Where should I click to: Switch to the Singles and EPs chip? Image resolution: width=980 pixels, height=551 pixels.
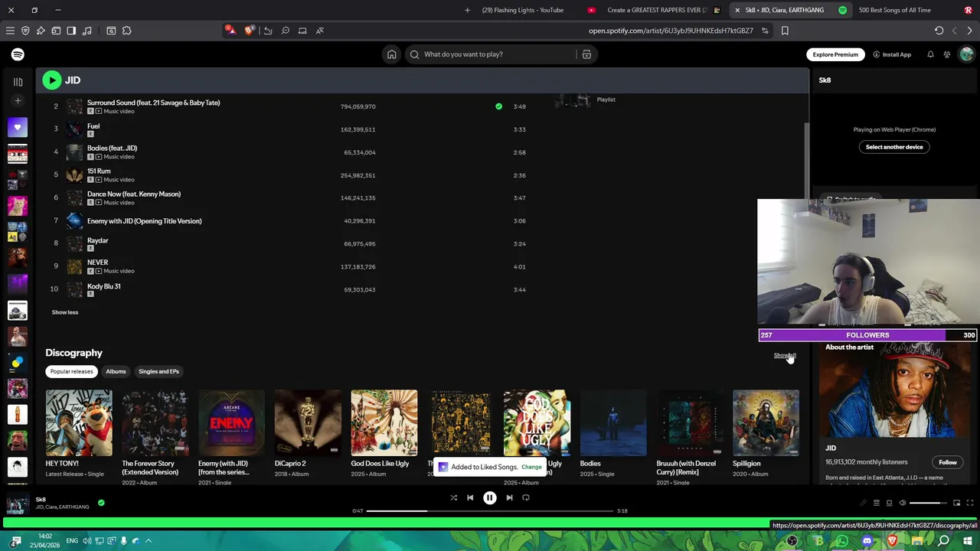point(158,371)
